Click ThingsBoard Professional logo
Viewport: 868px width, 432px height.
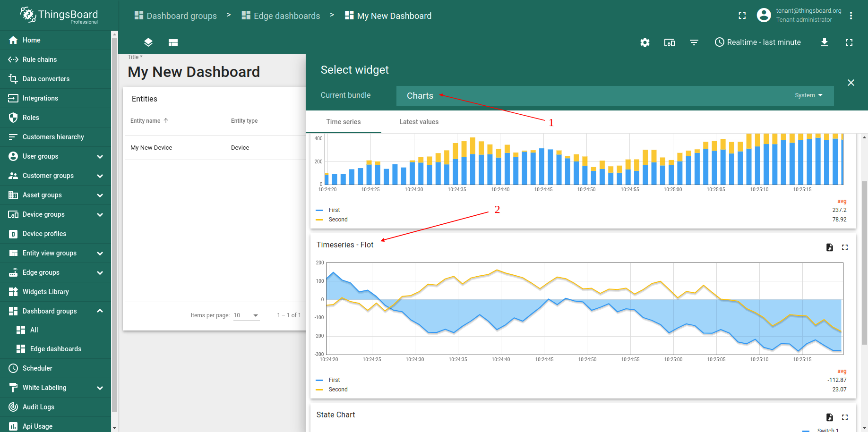(59, 15)
